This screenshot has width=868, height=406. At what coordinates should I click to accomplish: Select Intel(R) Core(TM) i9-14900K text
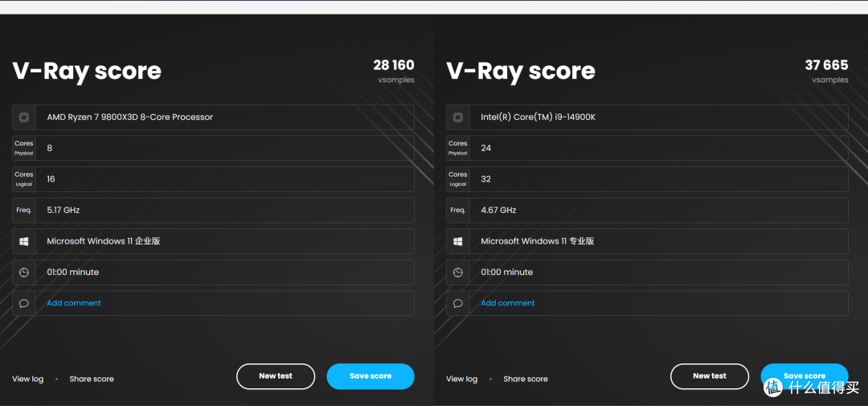pyautogui.click(x=538, y=117)
